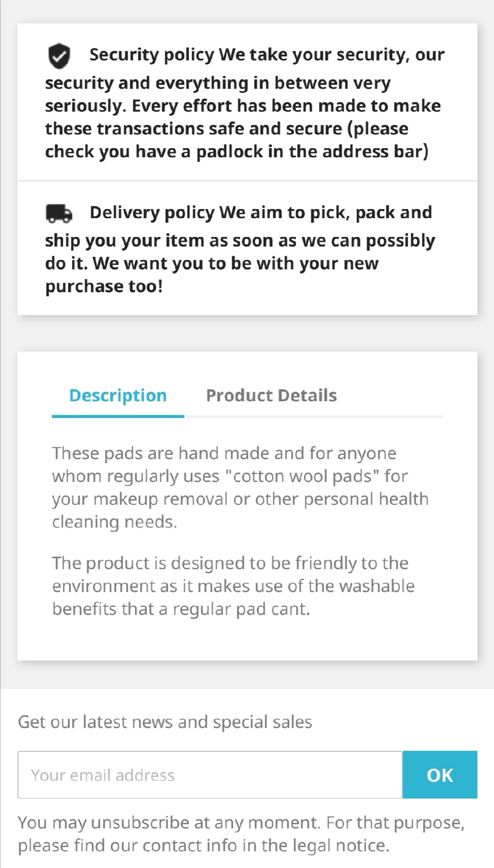Click the paragraph about being environment friendly
The width and height of the screenshot is (494, 868).
tap(233, 586)
